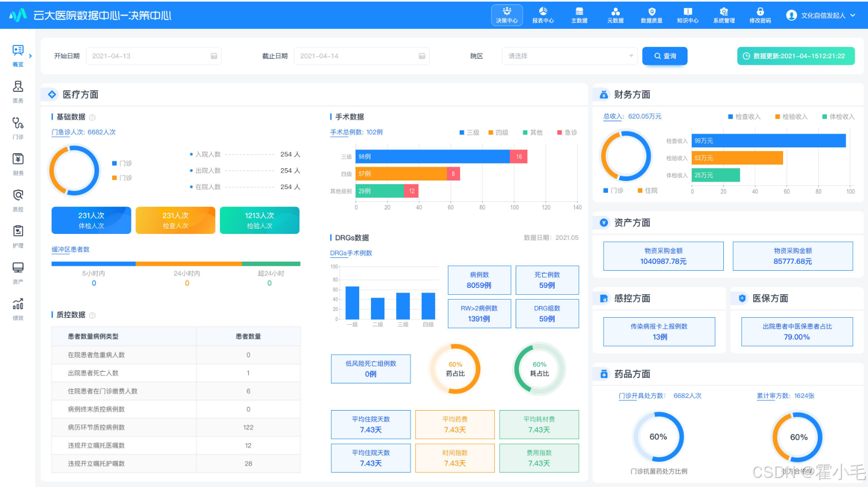This screenshot has width=868, height=487.
Task: Toggle 三级 legend in surgery chart
Action: point(469,132)
